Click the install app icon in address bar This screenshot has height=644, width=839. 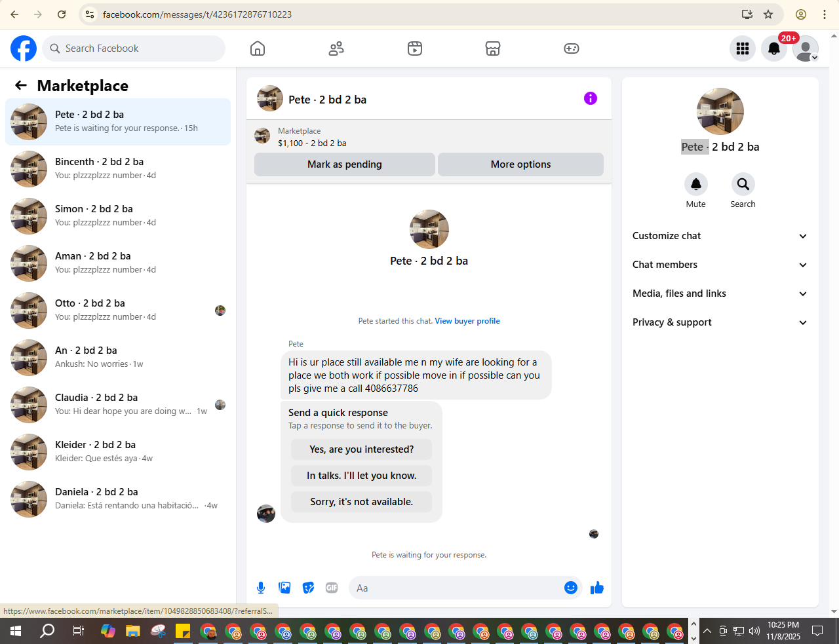coord(747,14)
